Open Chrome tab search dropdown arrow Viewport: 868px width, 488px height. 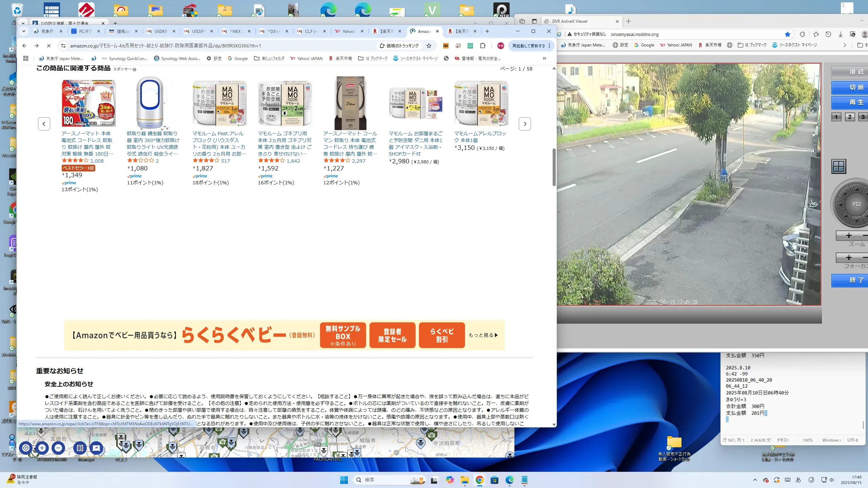(x=23, y=31)
